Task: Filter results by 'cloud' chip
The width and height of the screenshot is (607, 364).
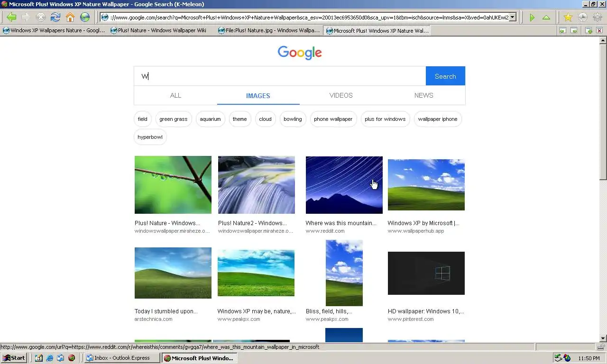Action: click(265, 119)
